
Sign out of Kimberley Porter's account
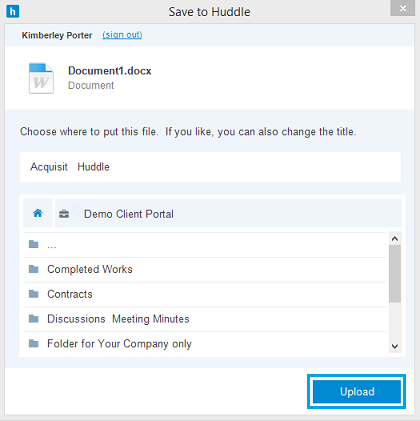pos(122,35)
